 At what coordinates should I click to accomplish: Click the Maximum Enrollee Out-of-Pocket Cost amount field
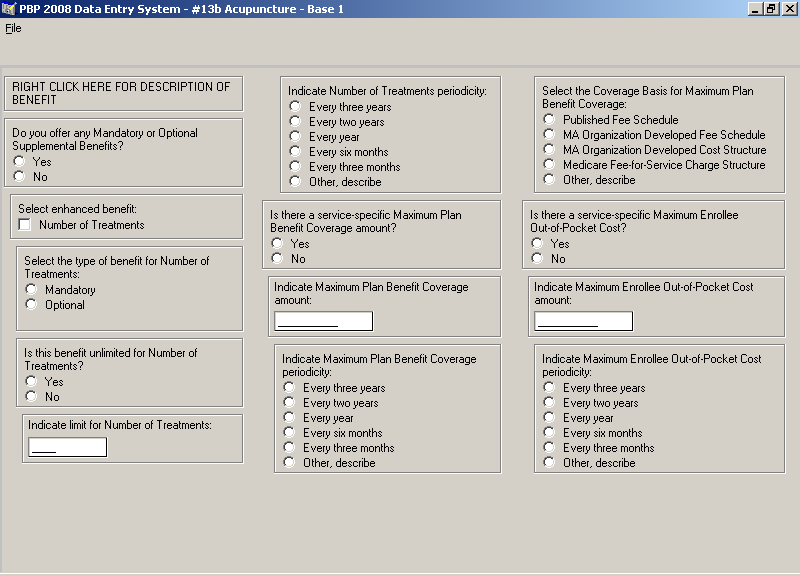584,321
